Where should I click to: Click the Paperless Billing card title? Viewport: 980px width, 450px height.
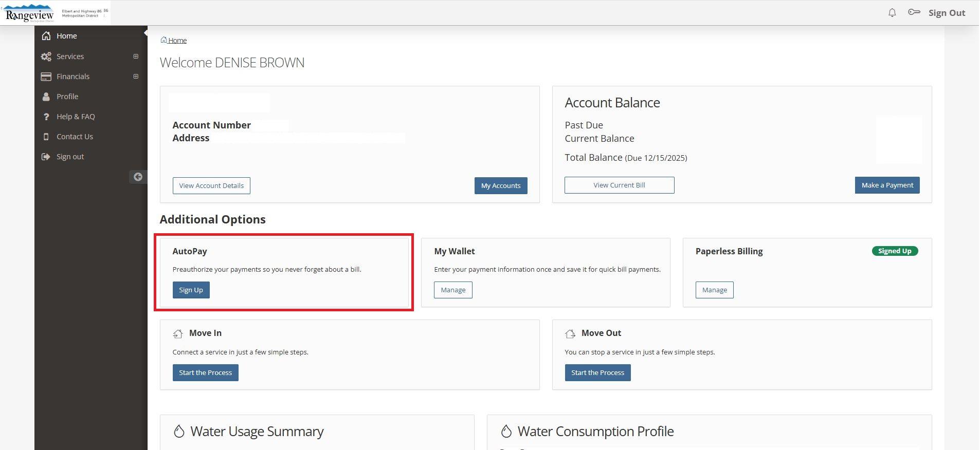[729, 251]
